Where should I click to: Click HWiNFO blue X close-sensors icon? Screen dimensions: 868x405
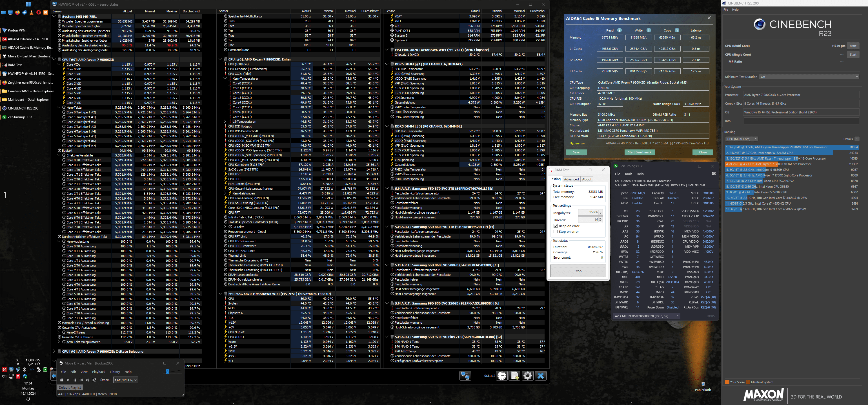click(x=540, y=376)
